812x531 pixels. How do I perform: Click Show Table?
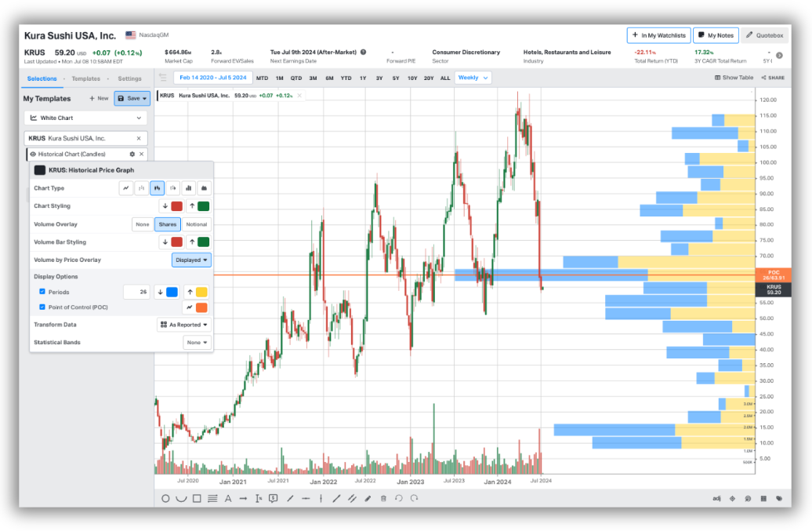734,78
